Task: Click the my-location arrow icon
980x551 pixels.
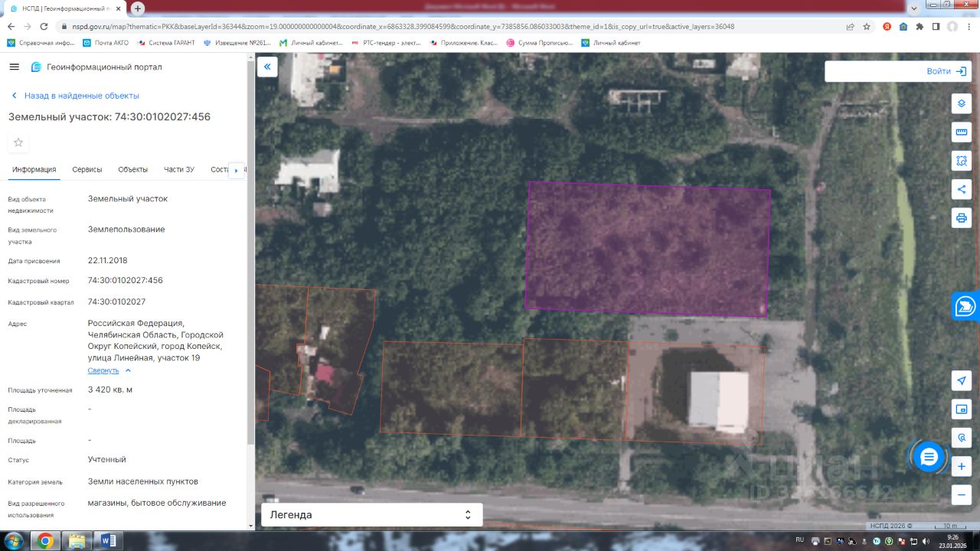Action: (962, 380)
